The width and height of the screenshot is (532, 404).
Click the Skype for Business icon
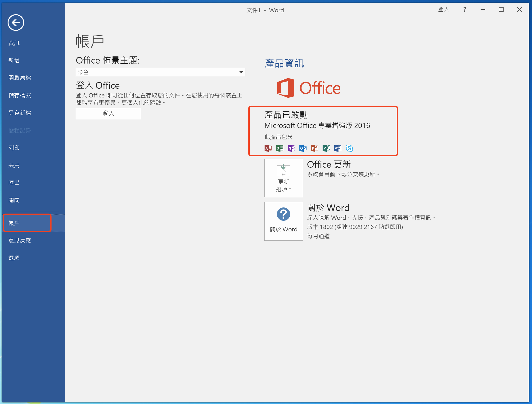pos(349,148)
